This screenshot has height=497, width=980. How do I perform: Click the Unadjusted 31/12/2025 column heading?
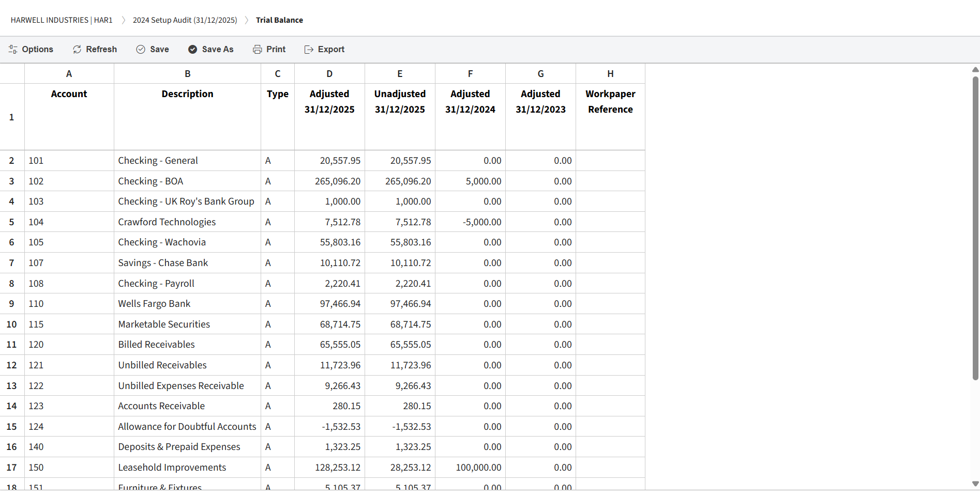400,102
